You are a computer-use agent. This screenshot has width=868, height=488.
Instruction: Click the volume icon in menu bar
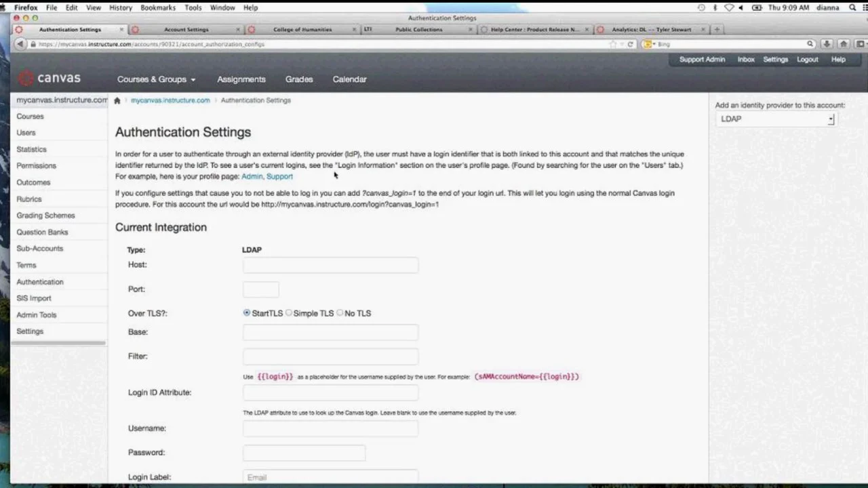741,7
